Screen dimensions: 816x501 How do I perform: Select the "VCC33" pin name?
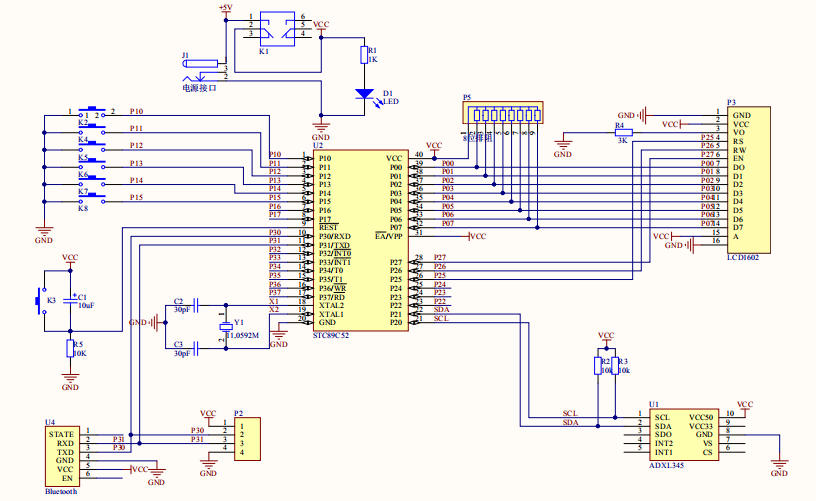click(701, 426)
